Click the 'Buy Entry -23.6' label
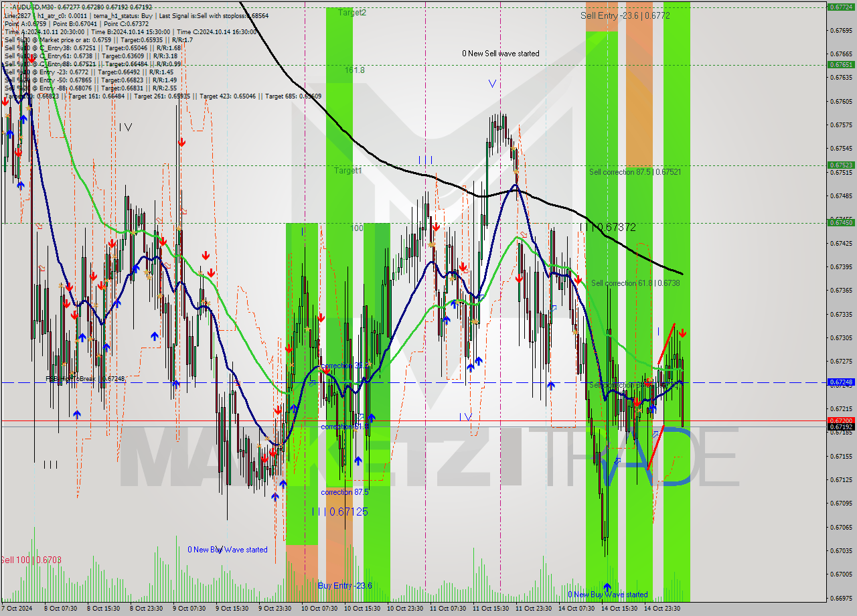This screenshot has width=857, height=616. (x=345, y=586)
